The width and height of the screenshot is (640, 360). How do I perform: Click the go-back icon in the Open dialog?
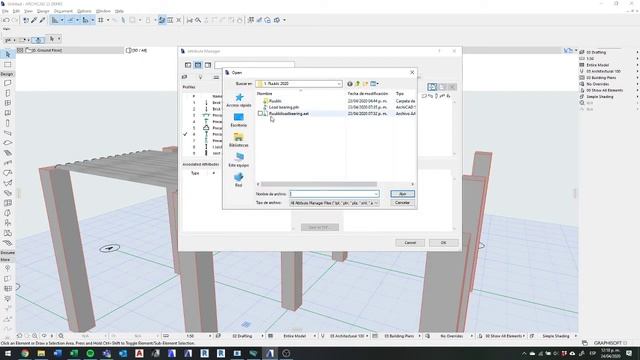click(350, 84)
